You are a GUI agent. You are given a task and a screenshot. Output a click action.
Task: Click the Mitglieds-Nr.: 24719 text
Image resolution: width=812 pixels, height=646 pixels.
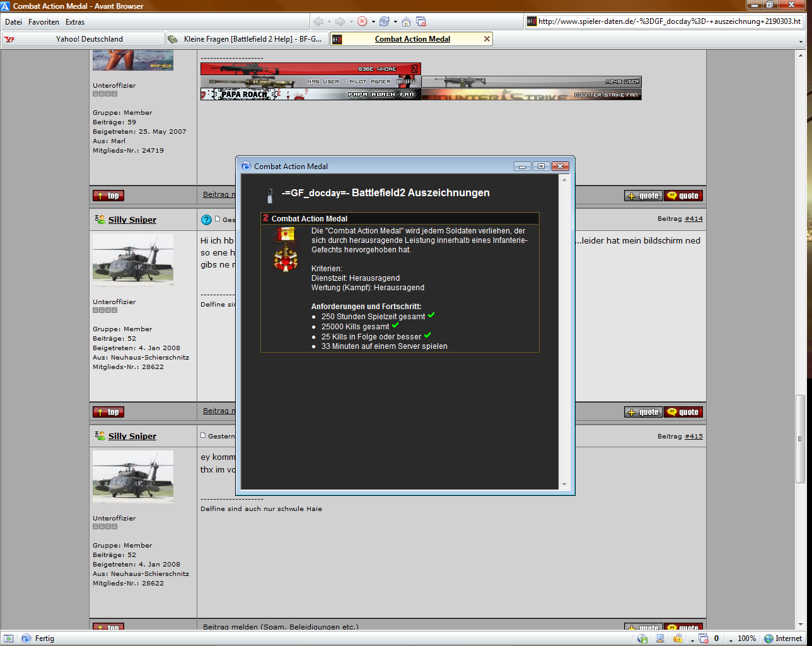(x=128, y=151)
